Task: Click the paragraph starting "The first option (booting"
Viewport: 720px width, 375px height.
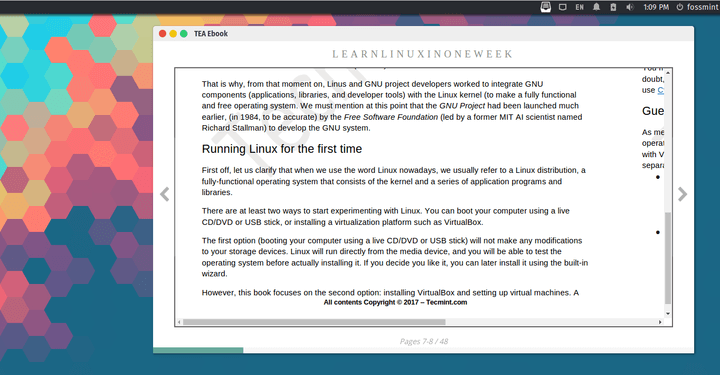Action: click(x=395, y=257)
